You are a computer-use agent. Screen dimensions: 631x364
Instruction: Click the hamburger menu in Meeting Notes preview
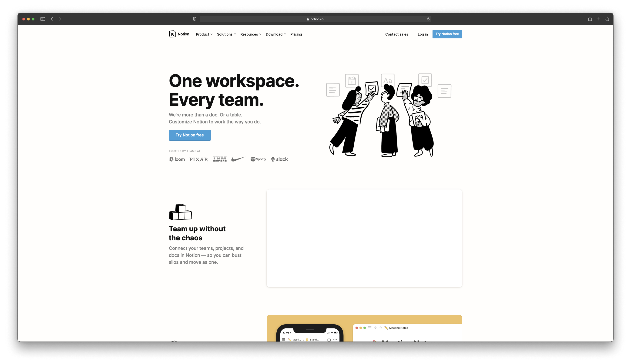tap(370, 328)
